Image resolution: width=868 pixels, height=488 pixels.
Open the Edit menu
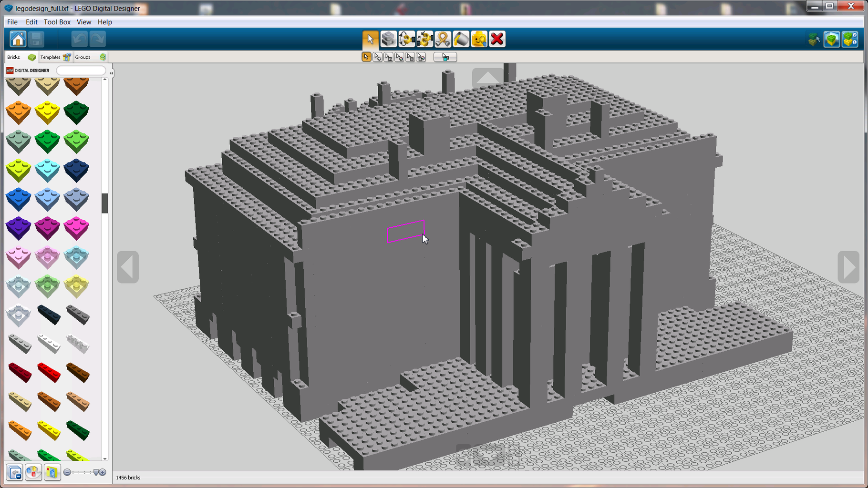coord(31,22)
